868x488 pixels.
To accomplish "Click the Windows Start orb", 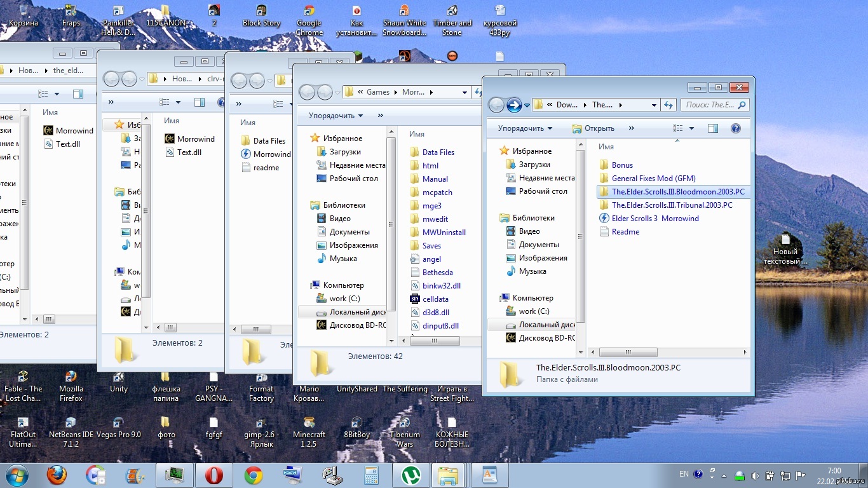I will click(18, 475).
